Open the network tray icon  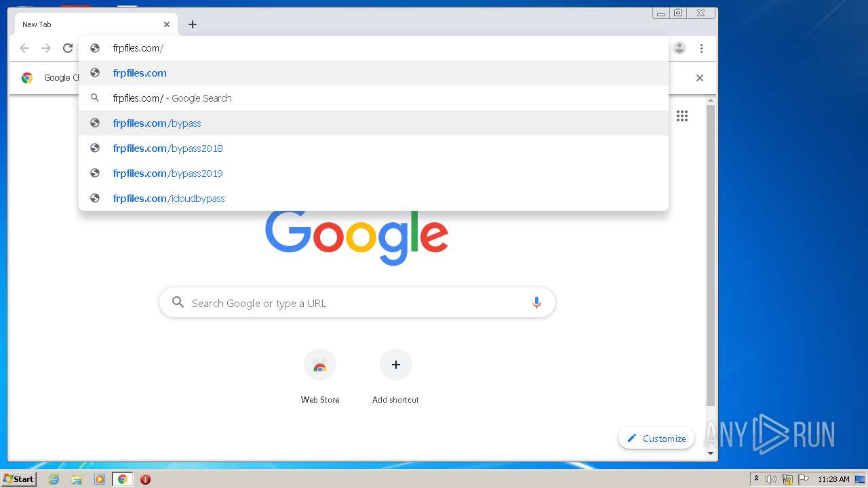click(787, 479)
